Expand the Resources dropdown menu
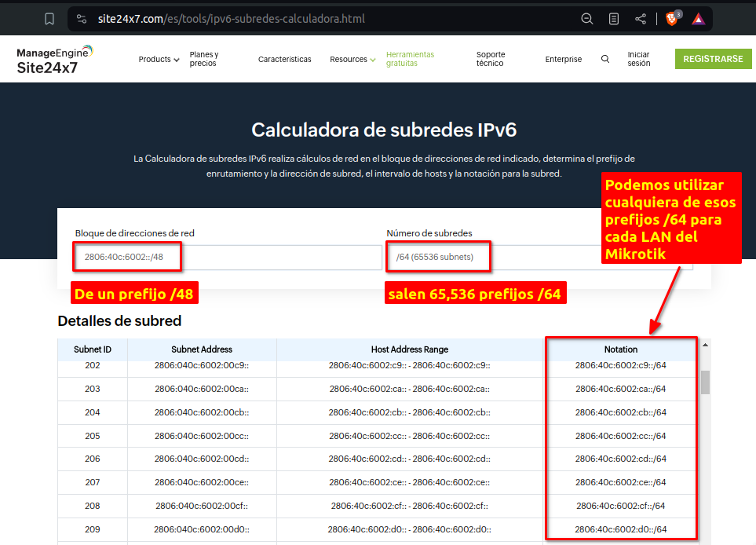This screenshot has width=756, height=545. [x=352, y=59]
